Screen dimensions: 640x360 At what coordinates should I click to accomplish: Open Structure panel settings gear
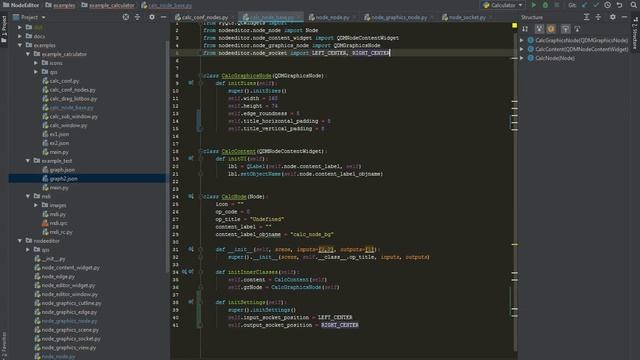(613, 17)
